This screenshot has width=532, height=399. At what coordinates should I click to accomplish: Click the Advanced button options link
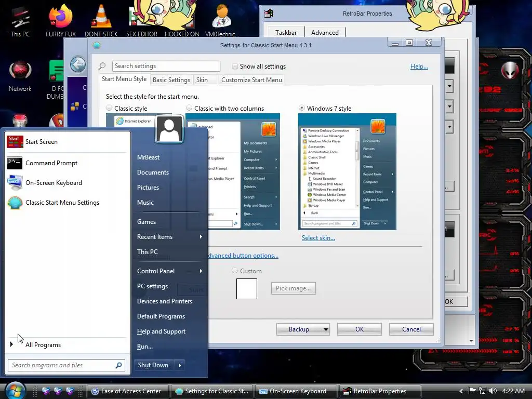coord(243,256)
